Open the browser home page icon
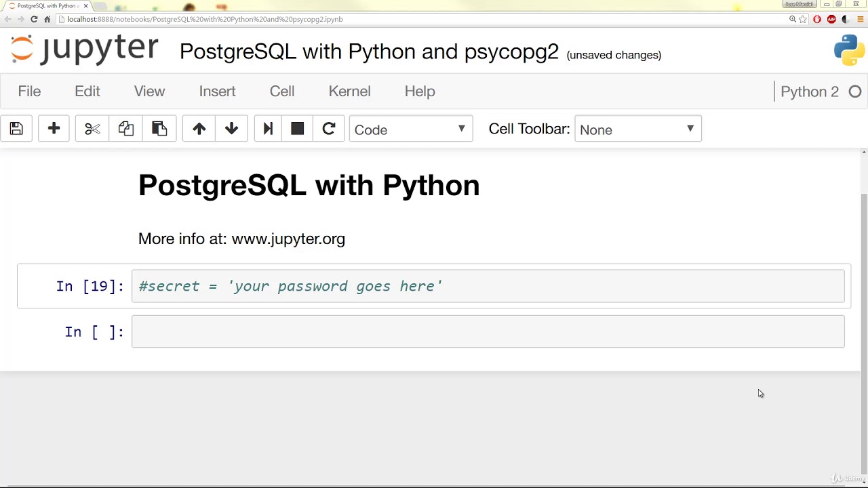868x488 pixels. point(47,19)
